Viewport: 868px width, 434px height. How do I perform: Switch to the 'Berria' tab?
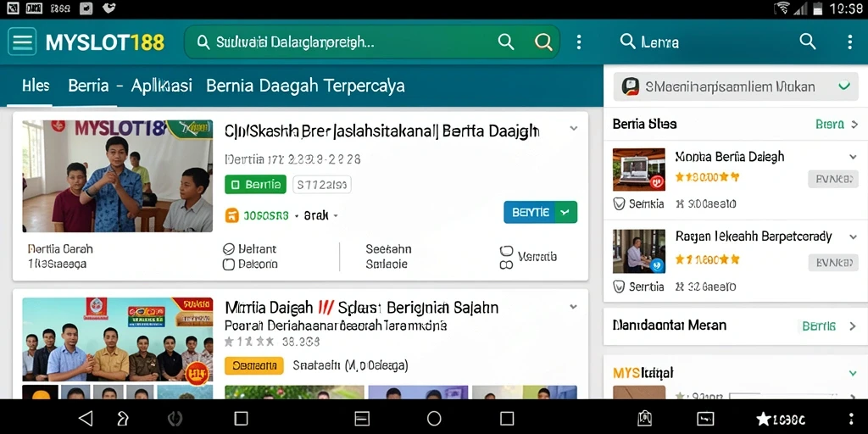coord(88,86)
